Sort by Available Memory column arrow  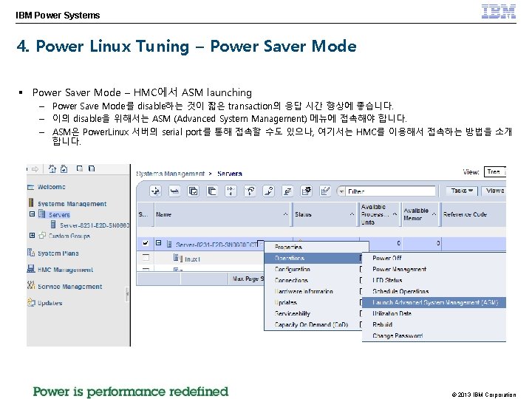click(x=434, y=214)
